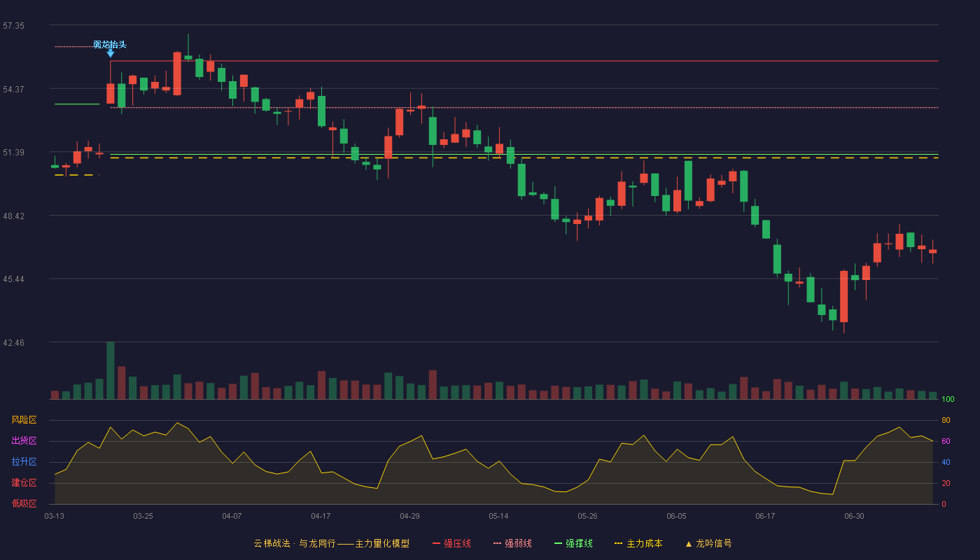The width and height of the screenshot is (980, 560).
Task: Click the 06-17 date label
Action: pos(765,516)
